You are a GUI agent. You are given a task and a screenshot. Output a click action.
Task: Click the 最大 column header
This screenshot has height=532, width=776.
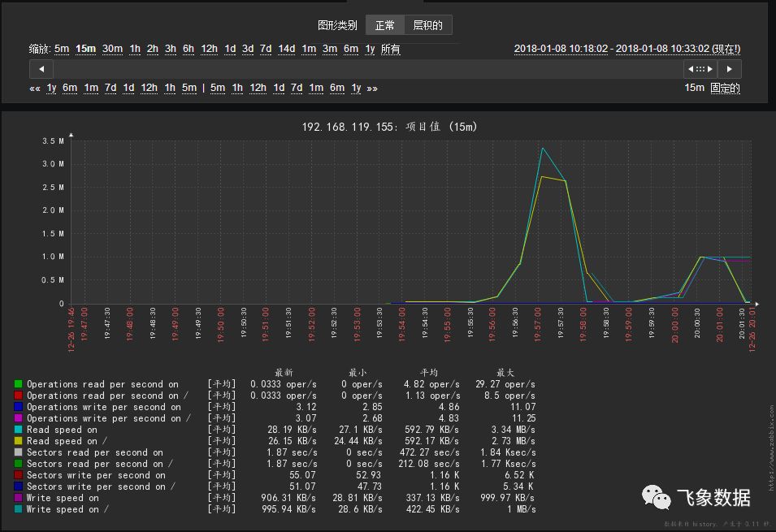tap(505, 373)
